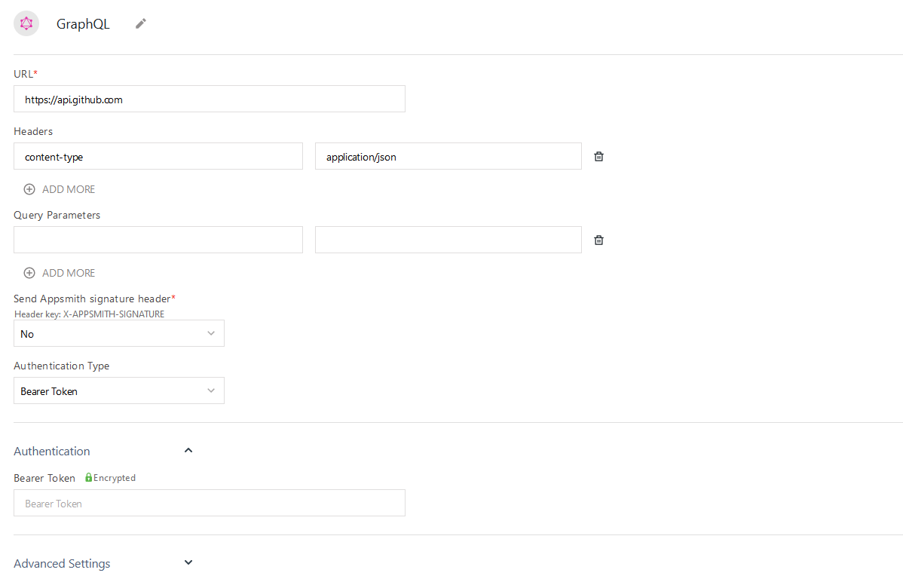Delete the content-type header using trash icon
Image resolution: width=903 pixels, height=588 pixels.
[x=598, y=156]
